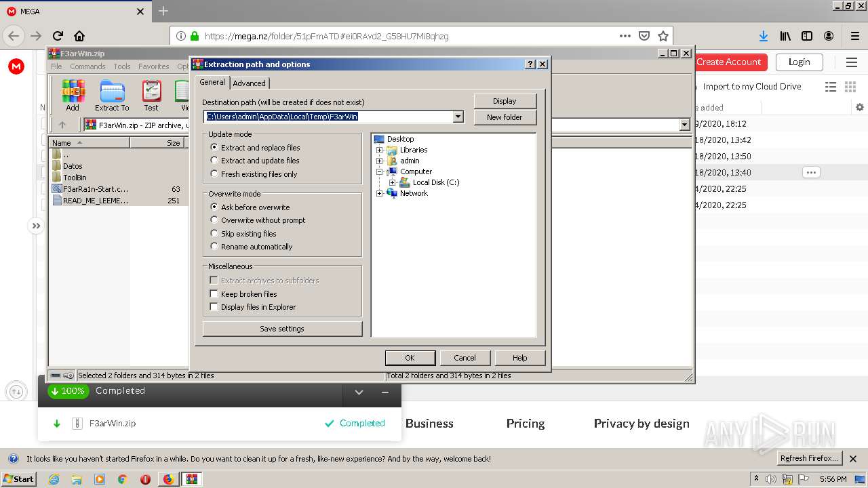Click the Test toolbar icon in WinRAR

(x=151, y=96)
